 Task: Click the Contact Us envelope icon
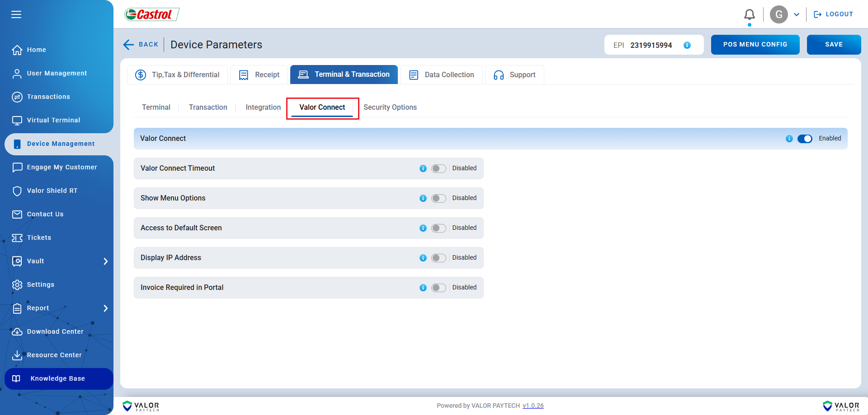(x=17, y=214)
